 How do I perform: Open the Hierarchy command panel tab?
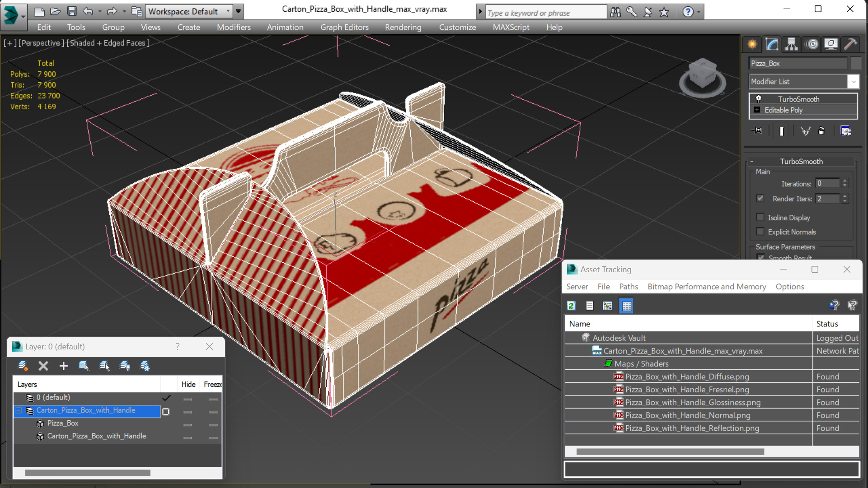791,44
